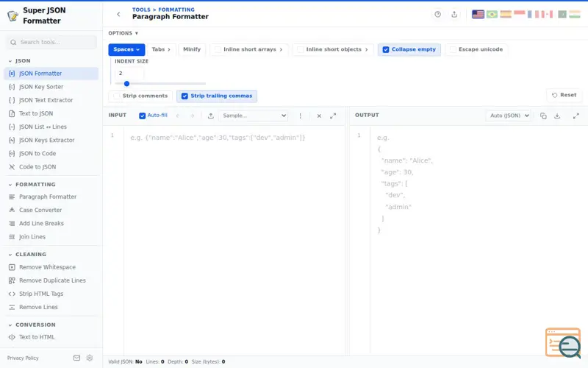Open JSON Key Sorter tool
Viewport: 588px width, 368px height.
click(x=51, y=87)
